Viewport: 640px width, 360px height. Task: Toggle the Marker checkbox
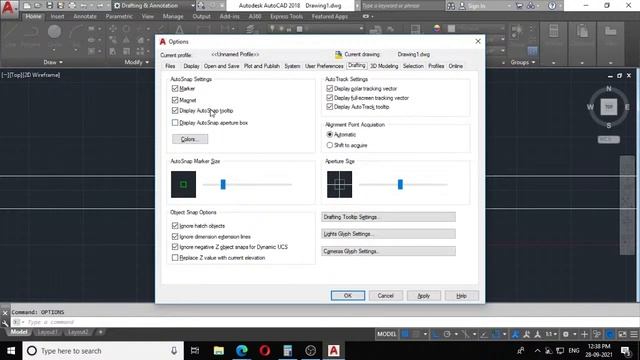(x=175, y=89)
